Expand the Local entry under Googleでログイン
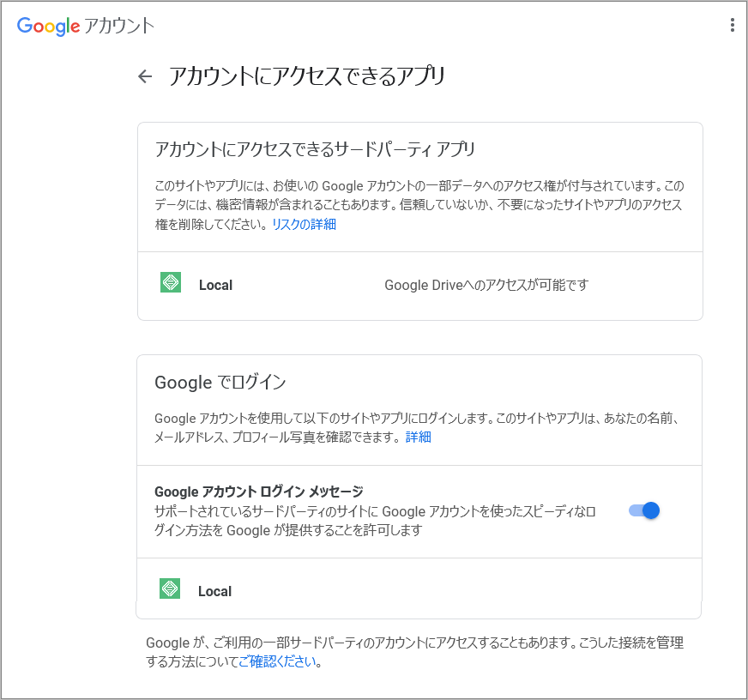 point(419,588)
